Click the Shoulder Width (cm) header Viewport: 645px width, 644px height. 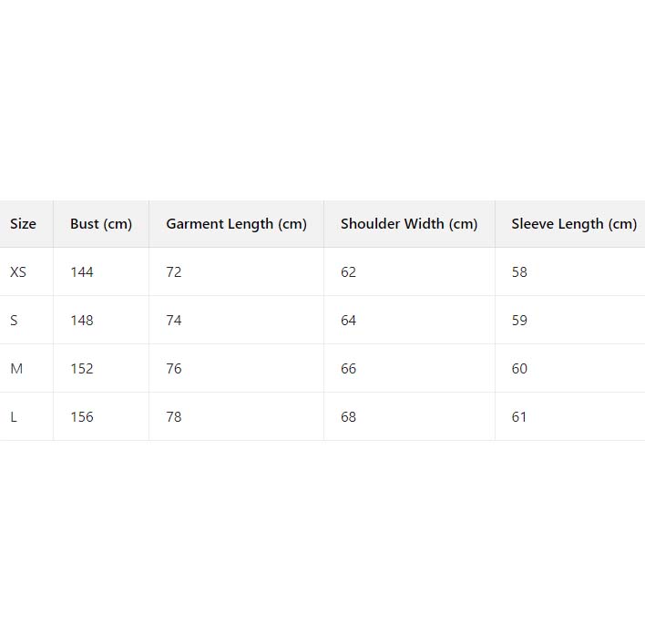[x=409, y=224]
